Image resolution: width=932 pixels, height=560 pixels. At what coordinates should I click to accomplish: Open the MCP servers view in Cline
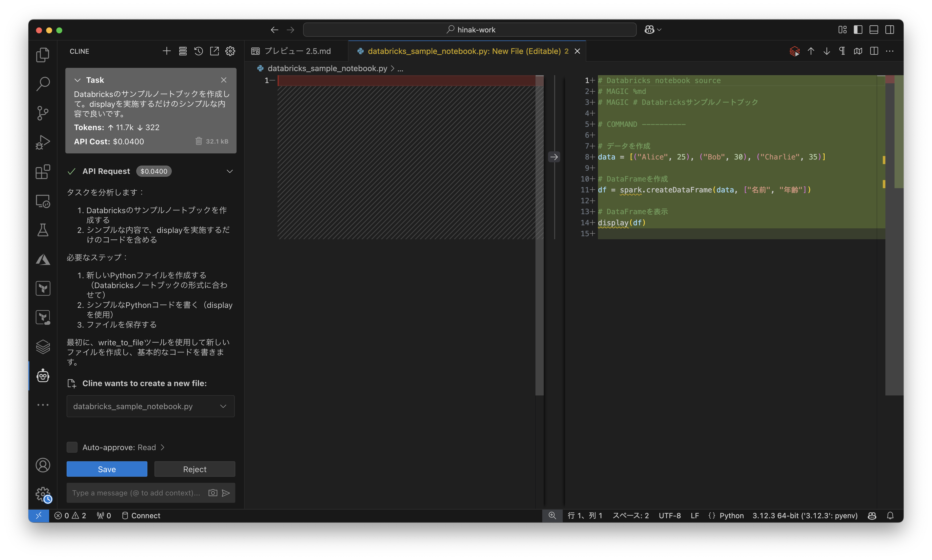(x=183, y=51)
